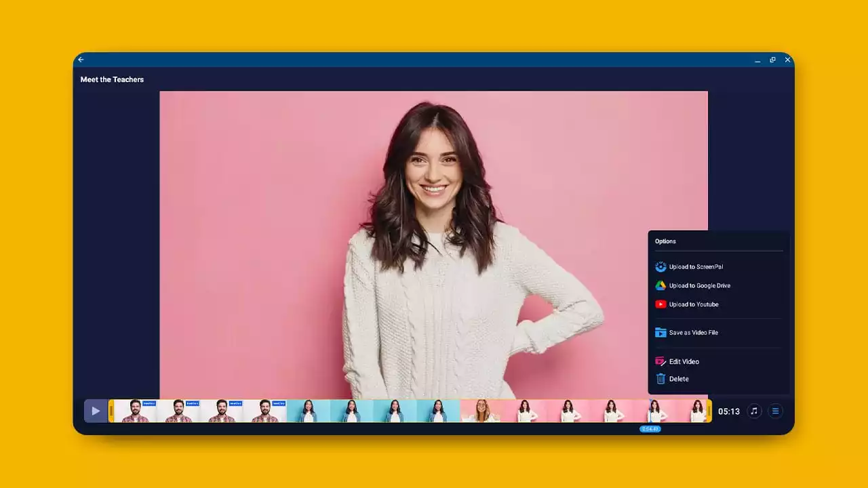Select Upload to Google Drive
This screenshot has height=488, width=868.
pos(692,286)
